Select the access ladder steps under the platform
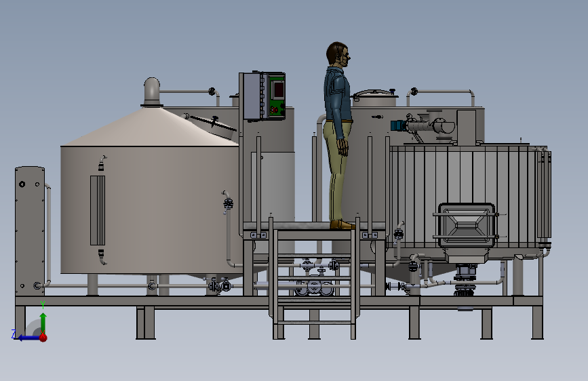The width and height of the screenshot is (588, 381). click(314, 279)
